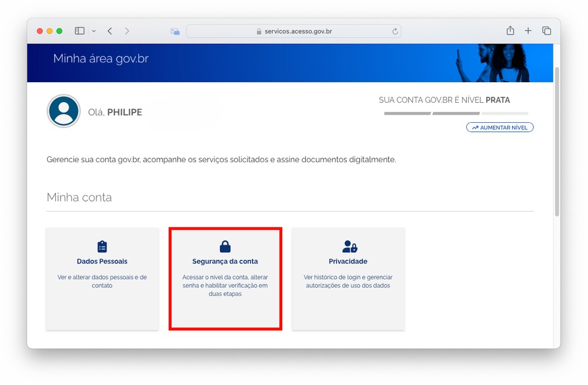Open the Share menu icon
The width and height of the screenshot is (588, 385).
[x=510, y=31]
